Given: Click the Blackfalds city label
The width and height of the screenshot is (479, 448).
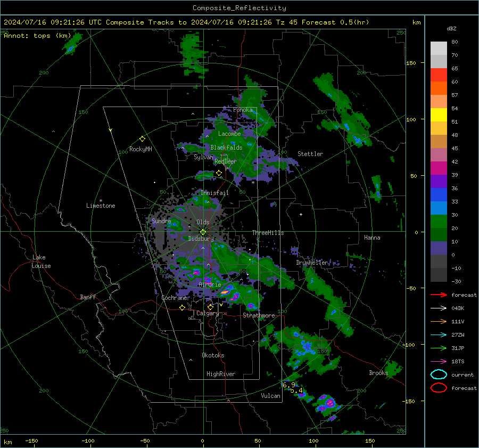Looking at the screenshot, I should 226,148.
